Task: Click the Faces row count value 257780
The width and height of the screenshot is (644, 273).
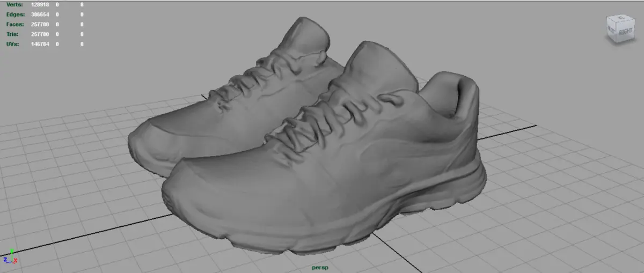Action: tap(40, 24)
